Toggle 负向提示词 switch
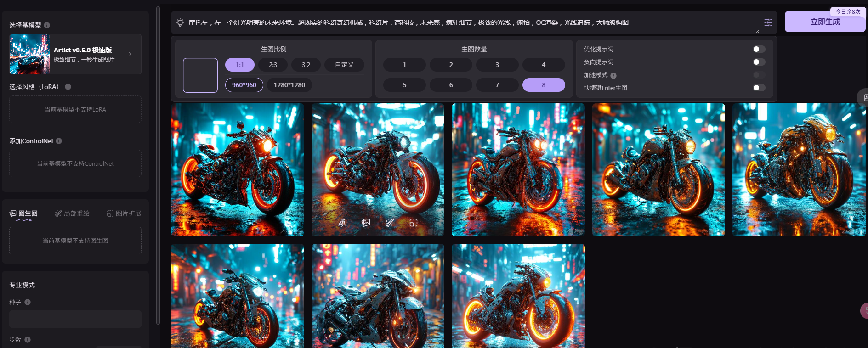 pos(759,62)
